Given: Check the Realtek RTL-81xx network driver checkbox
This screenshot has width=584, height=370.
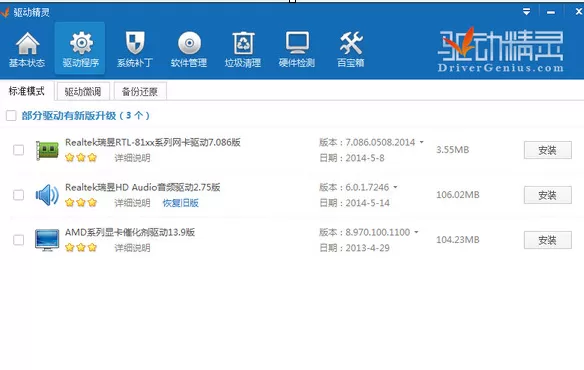Looking at the screenshot, I should (18, 150).
